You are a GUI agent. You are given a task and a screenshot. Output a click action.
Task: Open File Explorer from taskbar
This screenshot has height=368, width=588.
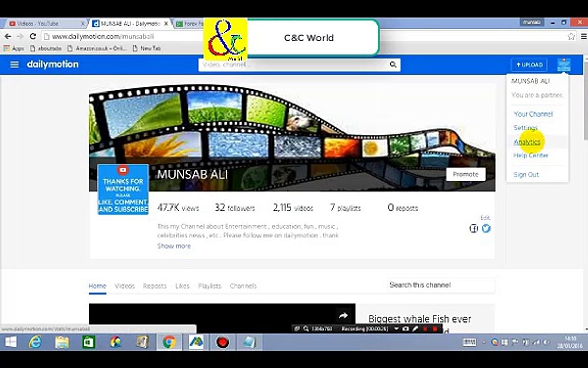[x=62, y=342]
